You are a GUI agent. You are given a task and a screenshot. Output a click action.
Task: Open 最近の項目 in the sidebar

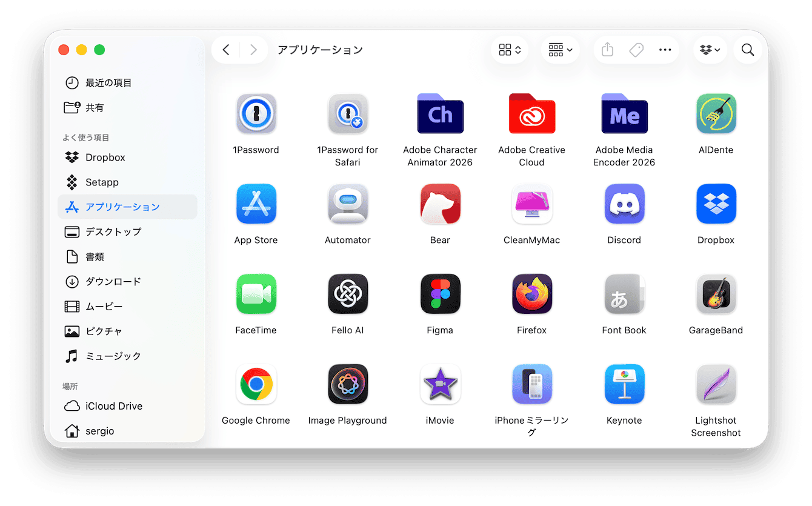click(x=127, y=82)
